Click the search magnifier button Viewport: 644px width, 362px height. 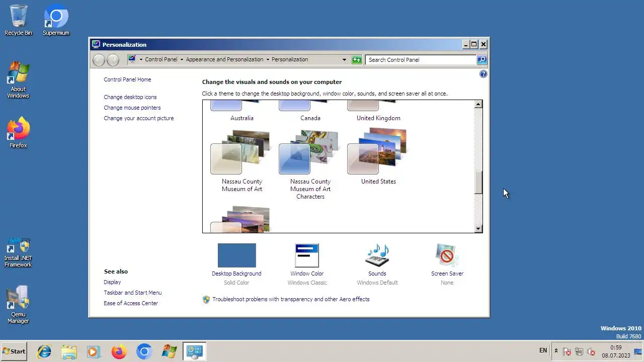pyautogui.click(x=481, y=60)
